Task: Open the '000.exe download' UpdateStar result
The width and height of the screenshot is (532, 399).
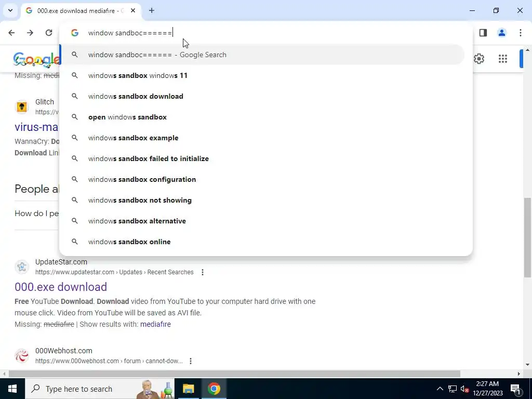Action: [x=61, y=287]
